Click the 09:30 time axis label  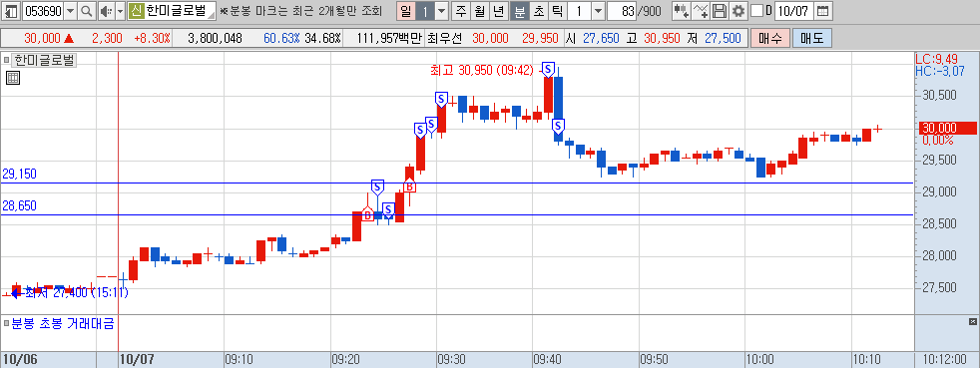(451, 360)
